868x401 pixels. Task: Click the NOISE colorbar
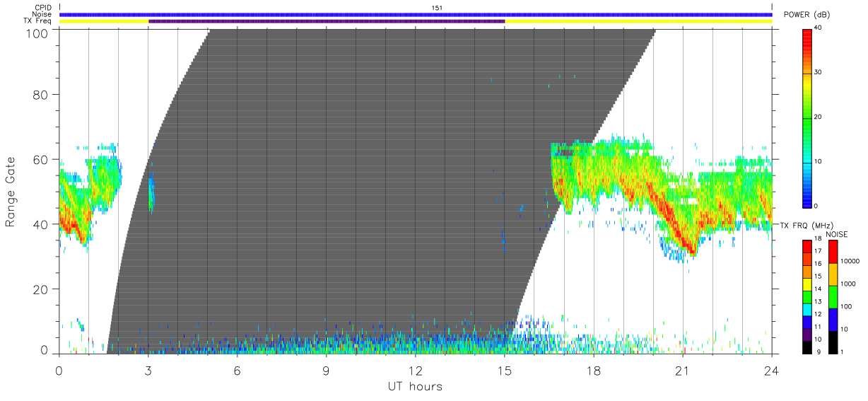(x=832, y=297)
